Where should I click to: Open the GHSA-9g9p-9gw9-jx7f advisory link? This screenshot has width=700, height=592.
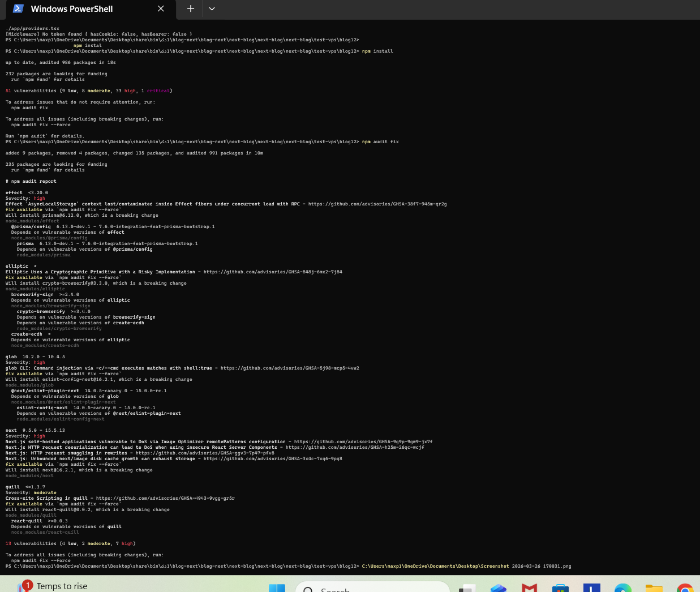[363, 441]
